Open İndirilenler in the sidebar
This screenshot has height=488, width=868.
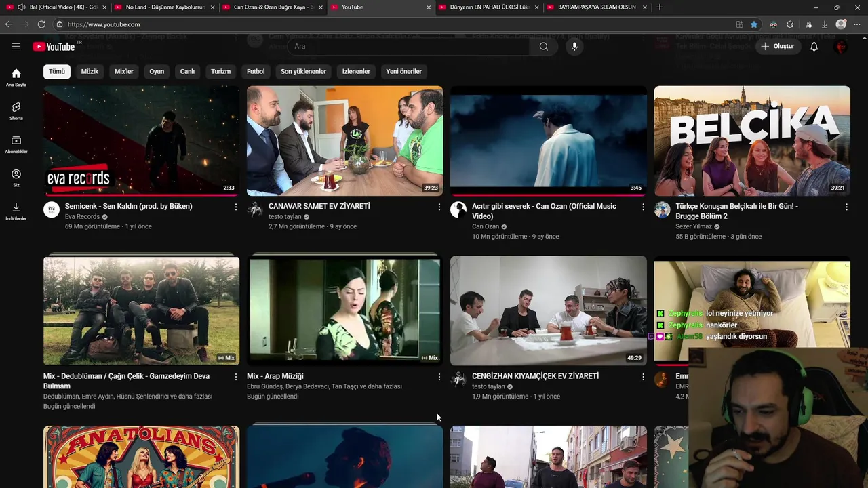16,211
